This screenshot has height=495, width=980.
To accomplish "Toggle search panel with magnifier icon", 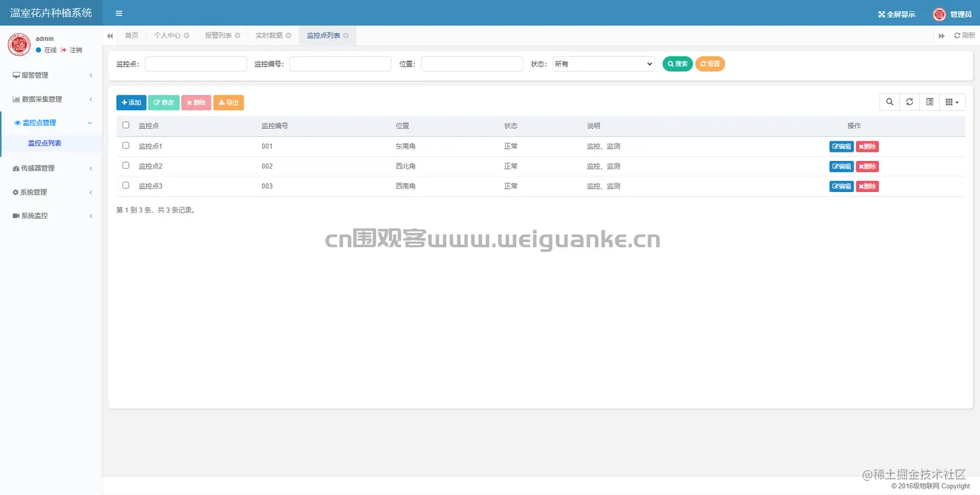I will pyautogui.click(x=890, y=102).
